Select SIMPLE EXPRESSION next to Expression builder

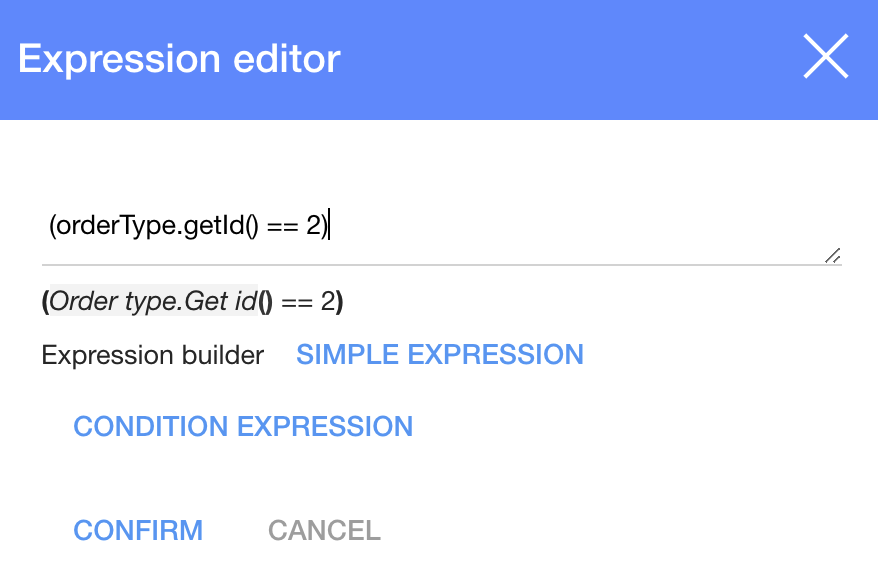(x=440, y=355)
